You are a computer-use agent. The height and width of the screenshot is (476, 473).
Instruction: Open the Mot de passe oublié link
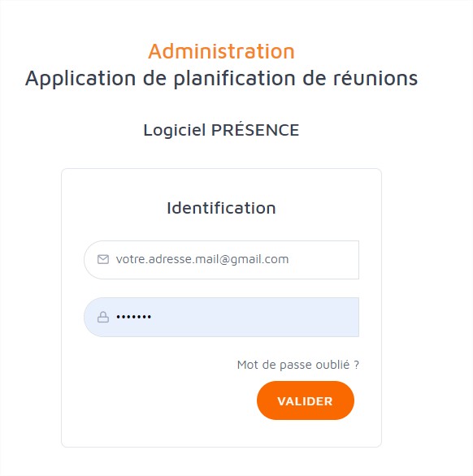(x=298, y=365)
